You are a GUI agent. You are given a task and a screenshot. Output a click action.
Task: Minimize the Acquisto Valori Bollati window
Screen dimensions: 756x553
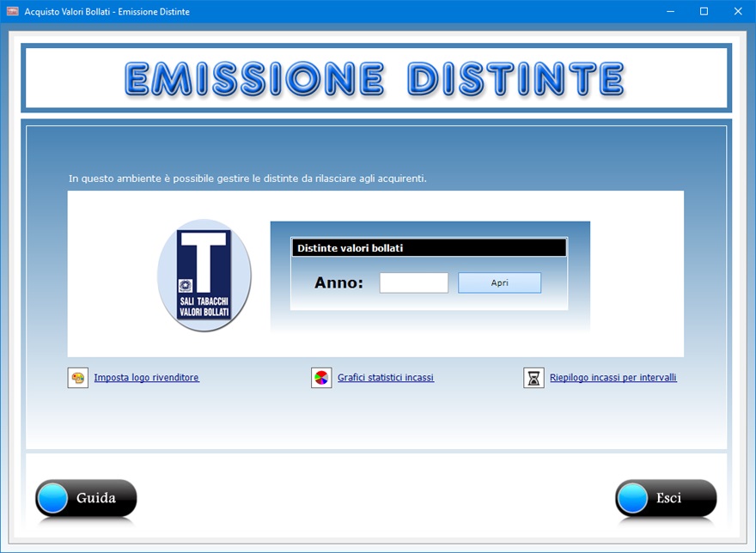[x=670, y=11]
